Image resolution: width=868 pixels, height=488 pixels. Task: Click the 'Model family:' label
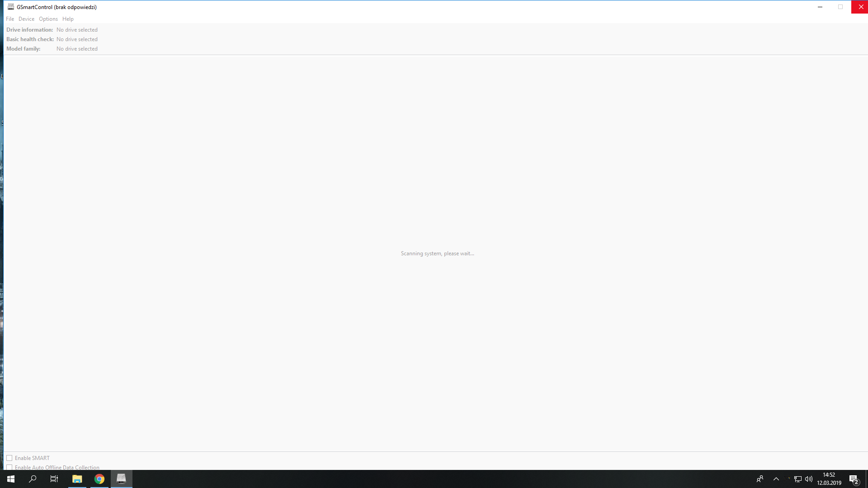point(24,49)
